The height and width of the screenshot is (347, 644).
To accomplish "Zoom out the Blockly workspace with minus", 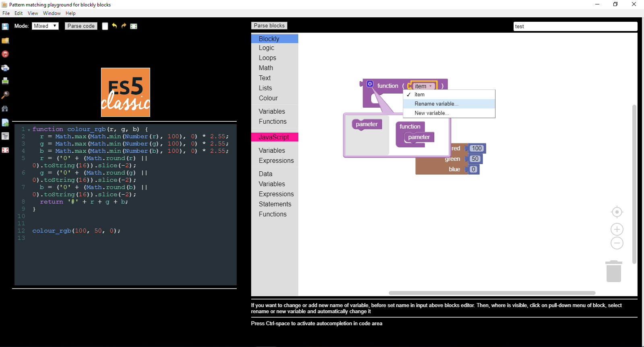I will click(617, 243).
